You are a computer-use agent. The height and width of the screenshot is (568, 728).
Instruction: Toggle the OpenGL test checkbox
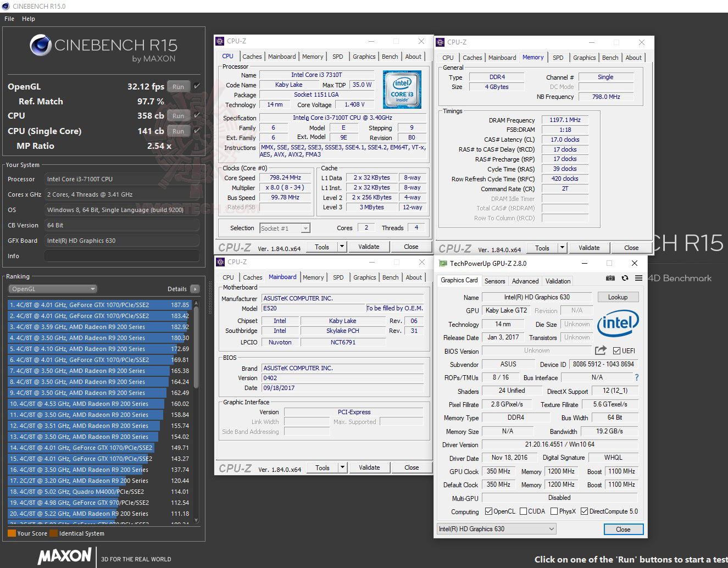(197, 86)
